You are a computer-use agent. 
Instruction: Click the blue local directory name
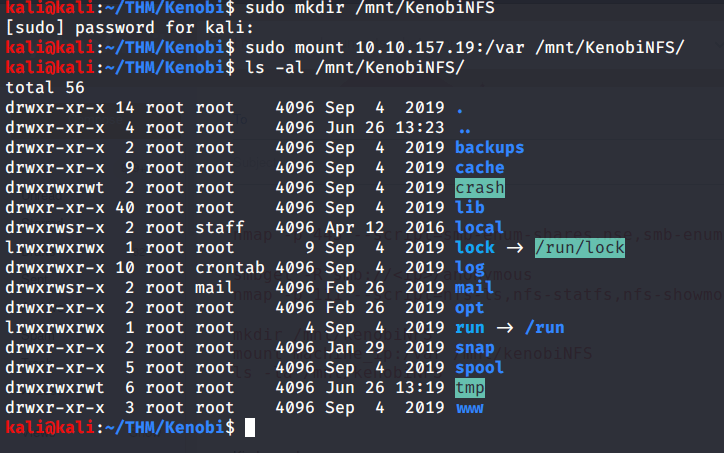[480, 228]
